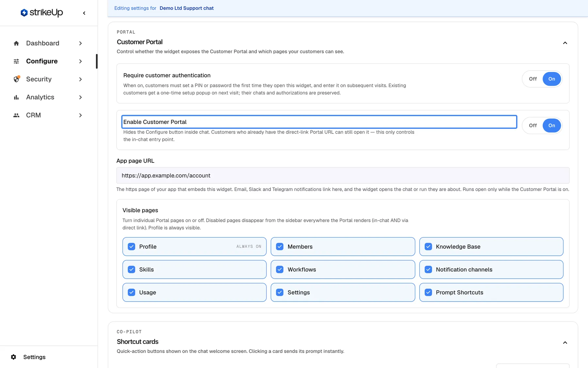Turn off Require customer authentication
Viewport: 588px width, 368px height.
point(533,79)
